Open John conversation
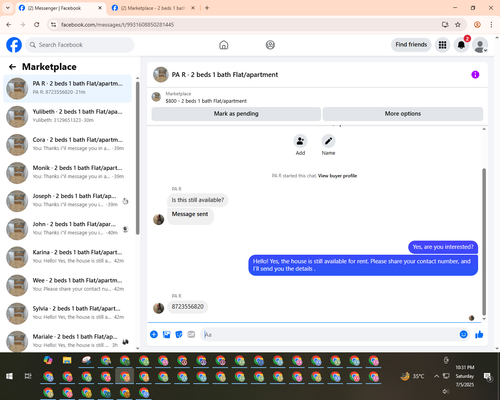500x400 pixels. pos(67,229)
